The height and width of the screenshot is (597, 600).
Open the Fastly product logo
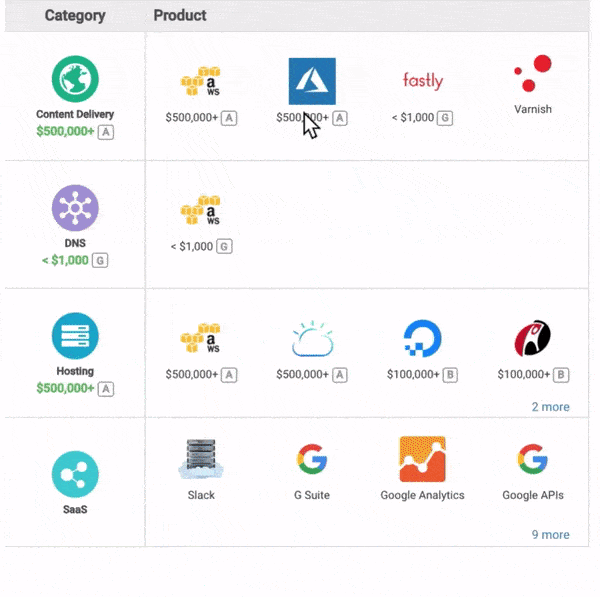(x=423, y=81)
